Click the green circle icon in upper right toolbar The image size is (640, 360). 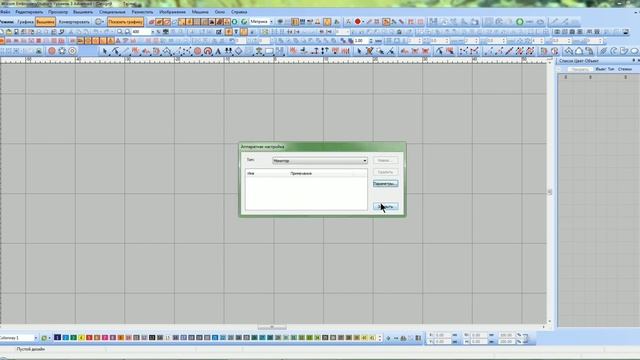point(520,22)
